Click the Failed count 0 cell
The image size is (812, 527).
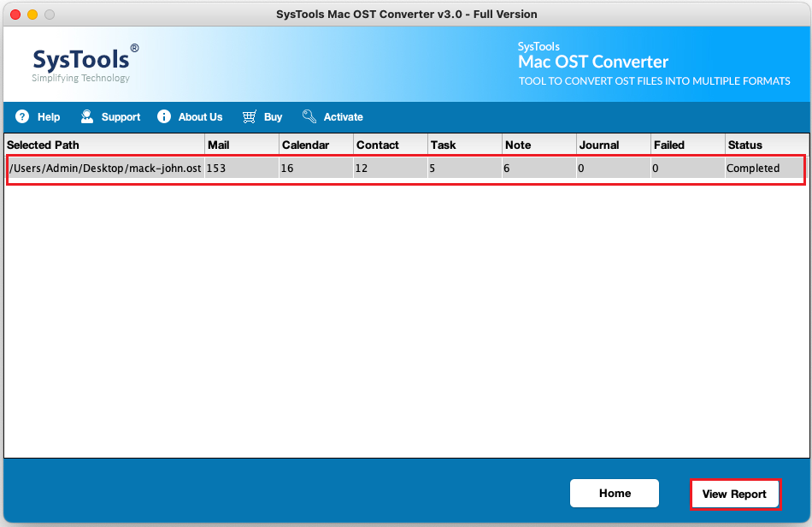[688, 169]
